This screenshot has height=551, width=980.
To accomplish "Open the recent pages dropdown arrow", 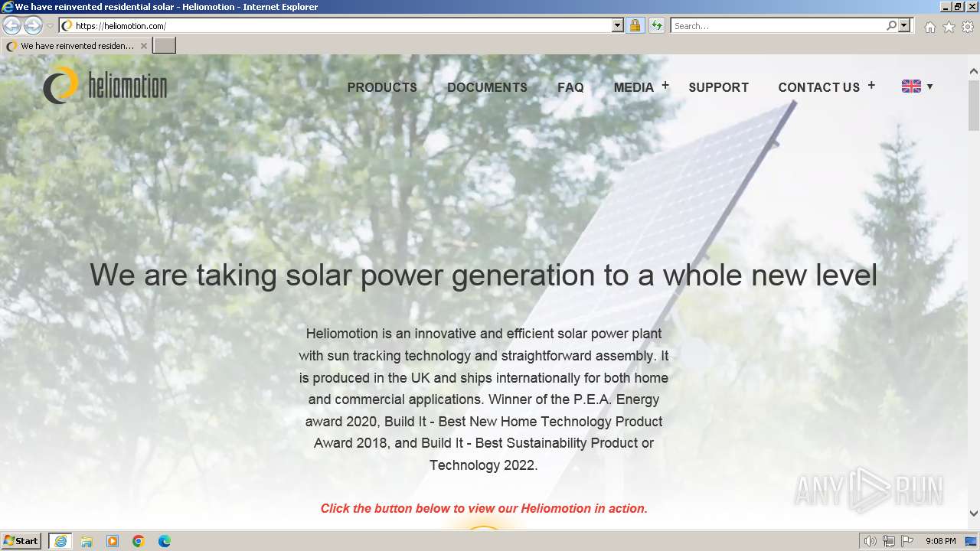I will [50, 26].
